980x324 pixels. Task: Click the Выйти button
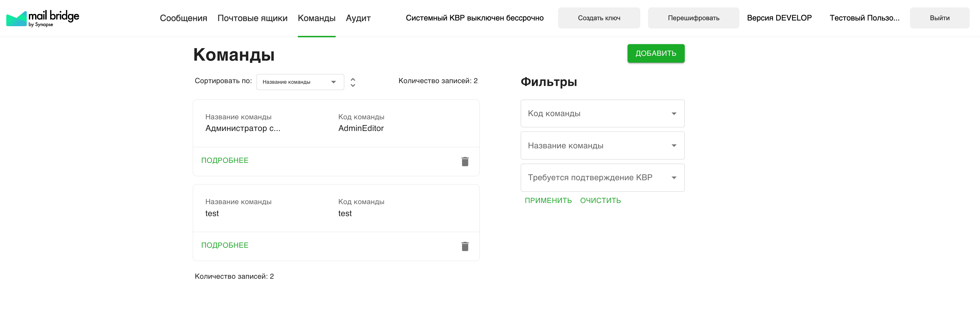939,18
